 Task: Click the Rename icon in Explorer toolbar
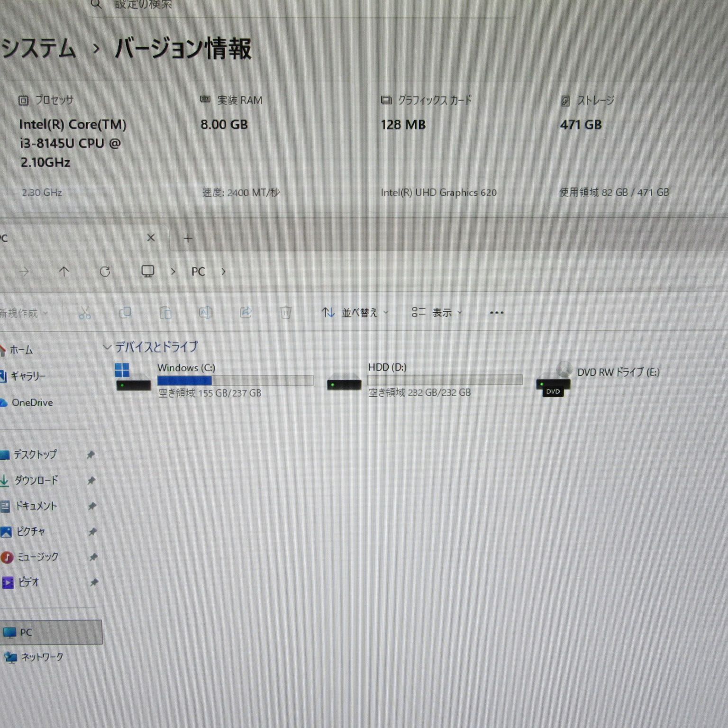[x=205, y=313]
